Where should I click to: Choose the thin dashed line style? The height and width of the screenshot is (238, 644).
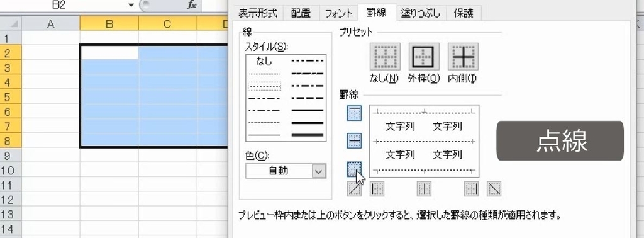(x=264, y=123)
